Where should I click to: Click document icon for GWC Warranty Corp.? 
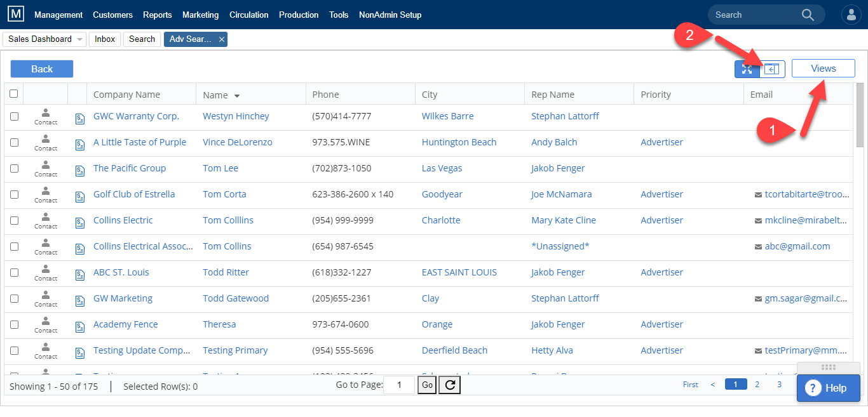(79, 118)
